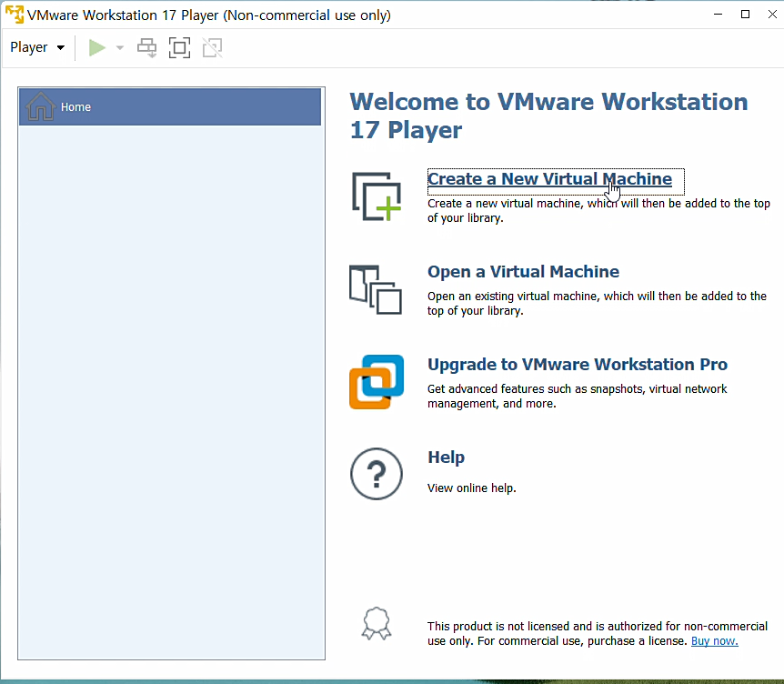Click 'Welcome to VMware Workstation 17 Player' heading
The height and width of the screenshot is (684, 784).
tap(548, 116)
